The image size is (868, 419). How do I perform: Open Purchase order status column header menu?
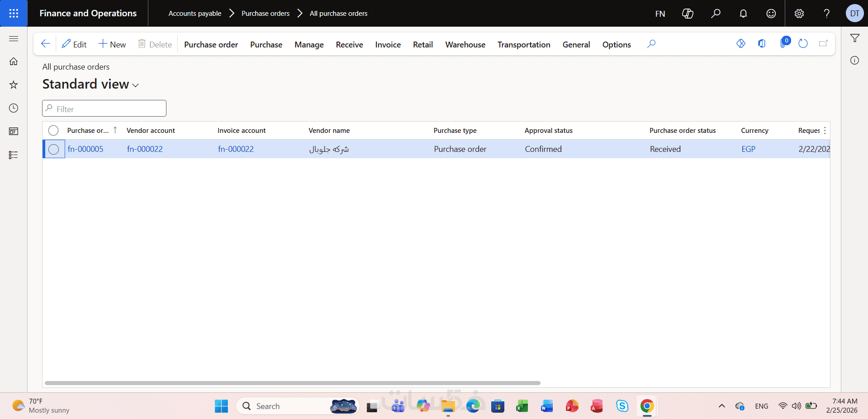[683, 130]
